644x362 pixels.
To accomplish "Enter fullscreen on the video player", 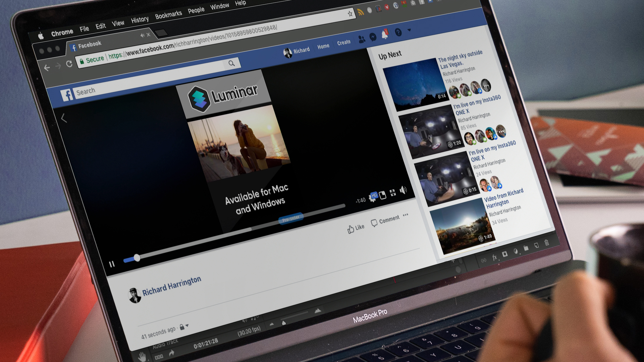I will pyautogui.click(x=393, y=193).
